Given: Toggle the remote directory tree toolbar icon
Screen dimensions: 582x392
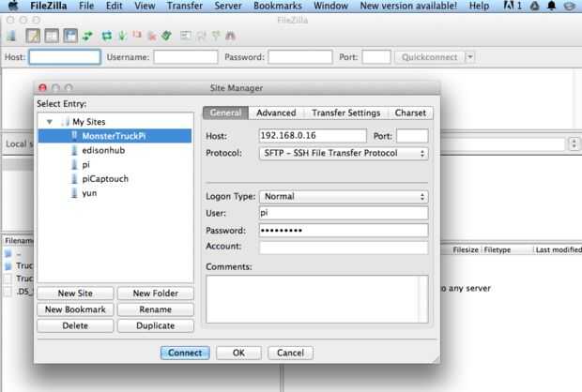Looking at the screenshot, I should pyautogui.click(x=70, y=36).
